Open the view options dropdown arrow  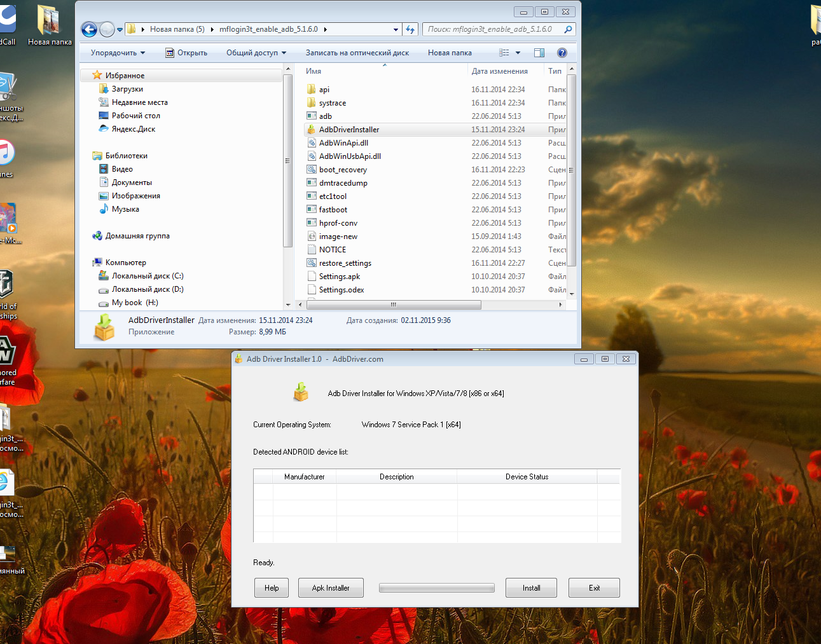click(518, 53)
